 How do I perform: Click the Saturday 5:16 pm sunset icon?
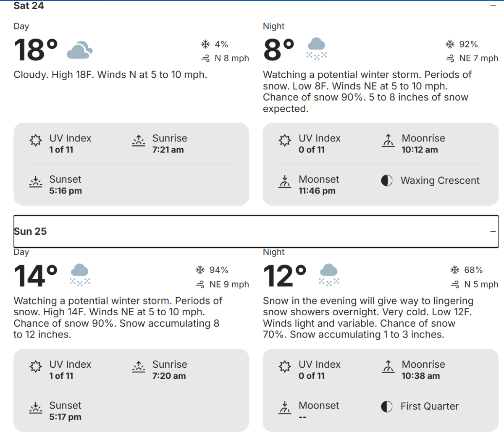point(36,182)
